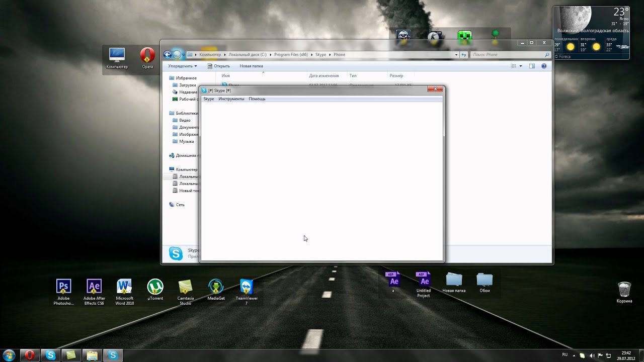Select Program Files (x86) breadcrumb
644x362 pixels.
coord(291,54)
